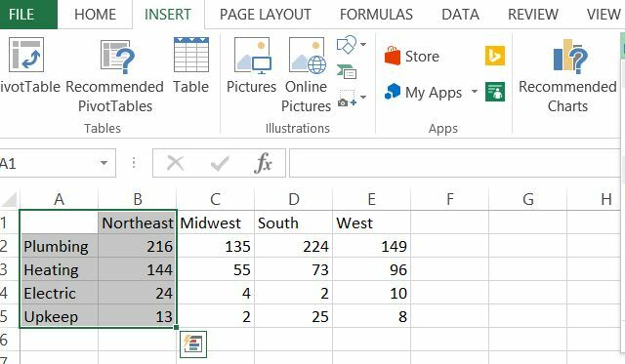Insert Pictures from this computer

251,65
